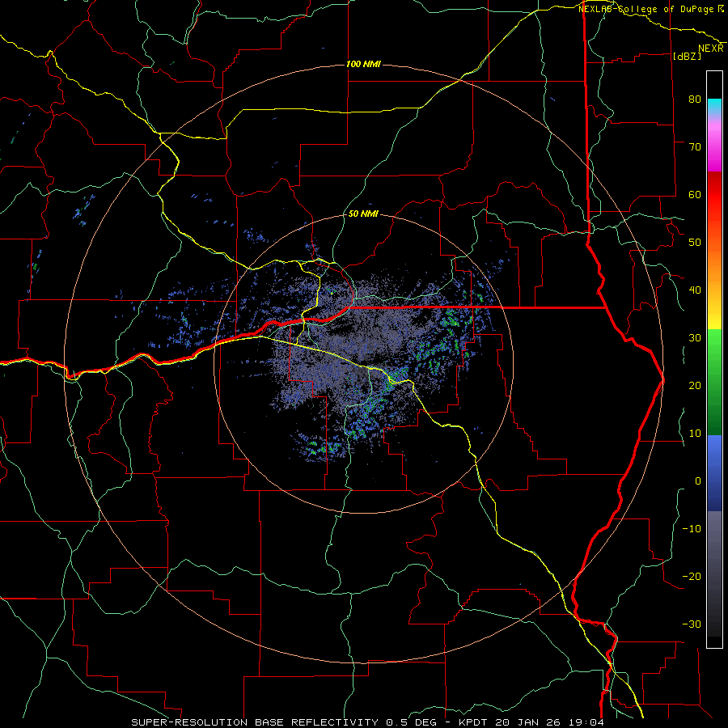Click the '-20' value on dBZ scale
728x728 pixels.
pos(692,576)
